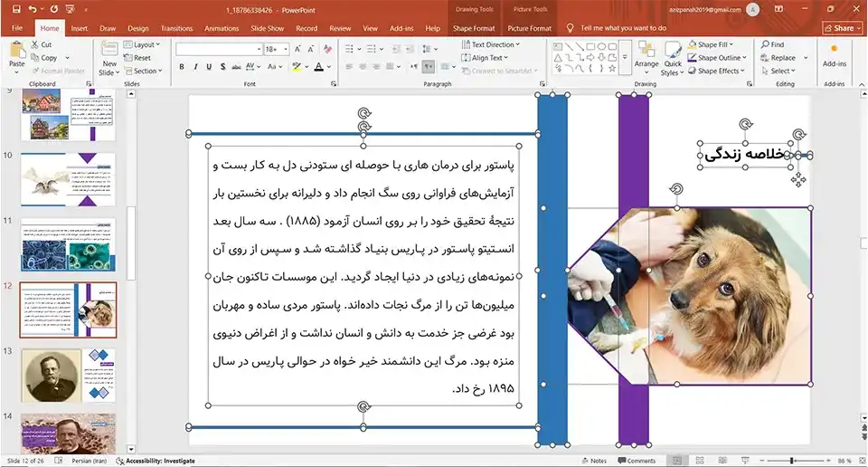Click Find in Editing group
The image size is (868, 467).
773,44
